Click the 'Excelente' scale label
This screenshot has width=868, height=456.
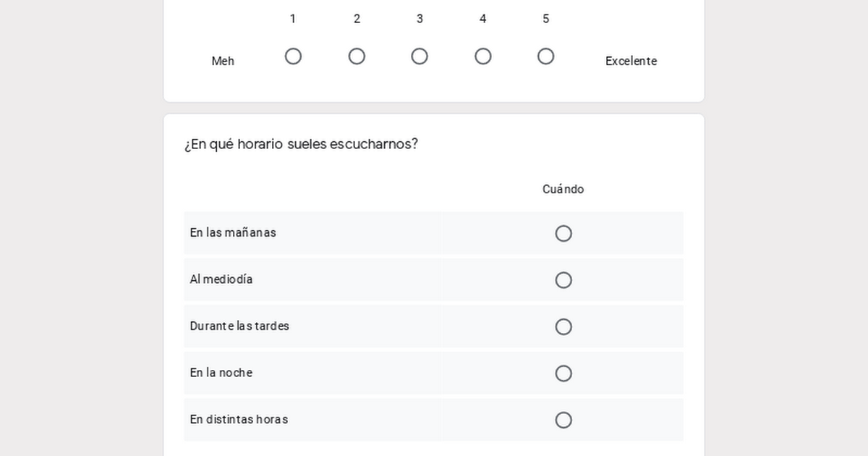tap(631, 61)
